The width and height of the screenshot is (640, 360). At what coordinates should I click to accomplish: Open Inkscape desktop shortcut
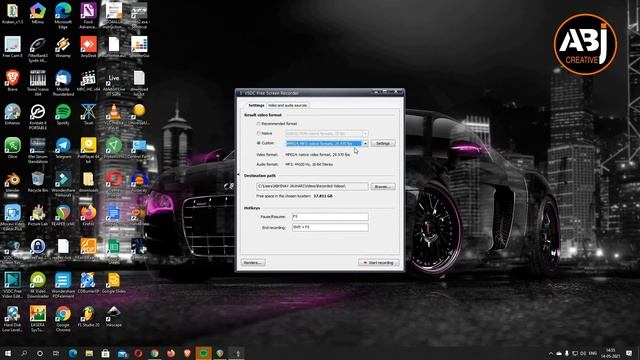point(113,316)
